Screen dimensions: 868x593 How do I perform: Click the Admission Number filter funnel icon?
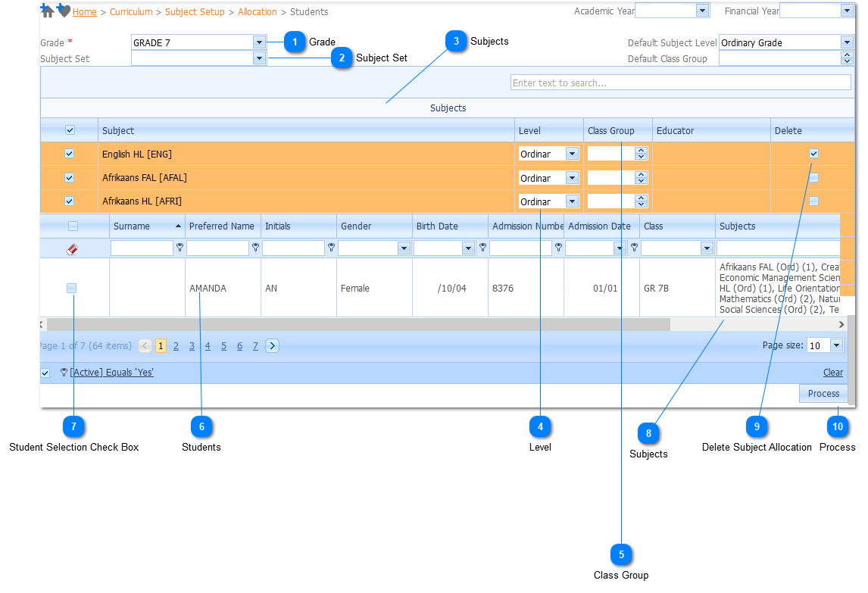[558, 248]
